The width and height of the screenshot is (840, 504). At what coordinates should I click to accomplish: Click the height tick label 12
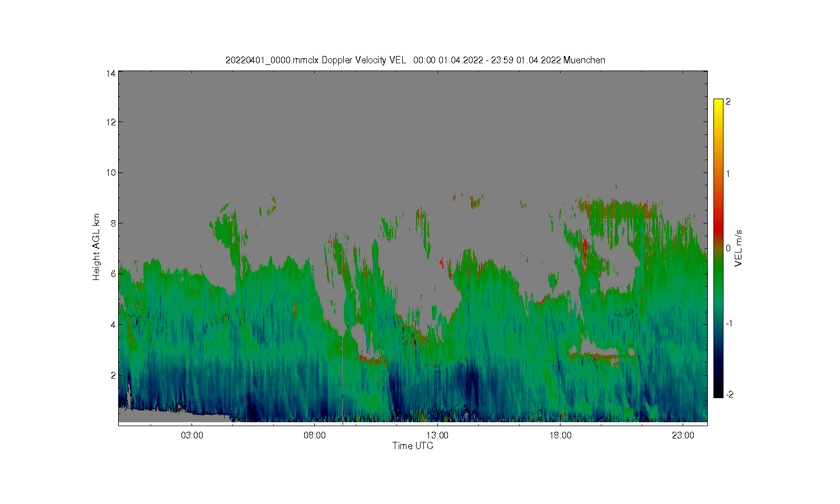pyautogui.click(x=111, y=122)
